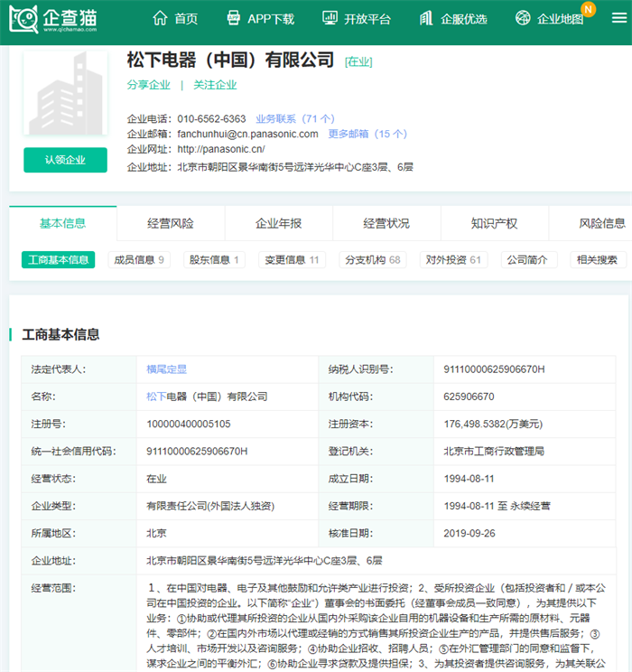
Task: Open 更多邮箱（15个）link
Action: tap(367, 134)
